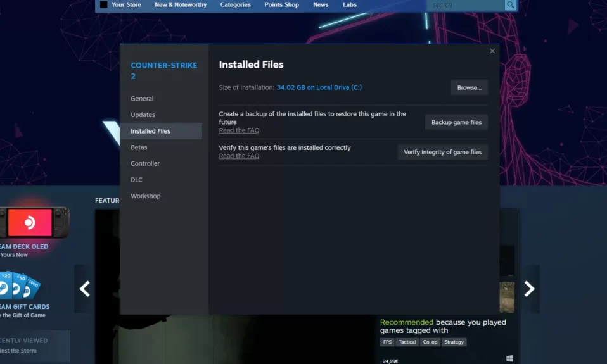Viewport: 607px width, 364px height.
Task: Click the recently viewed game entry ending 'the Storm'
Action: 18,351
